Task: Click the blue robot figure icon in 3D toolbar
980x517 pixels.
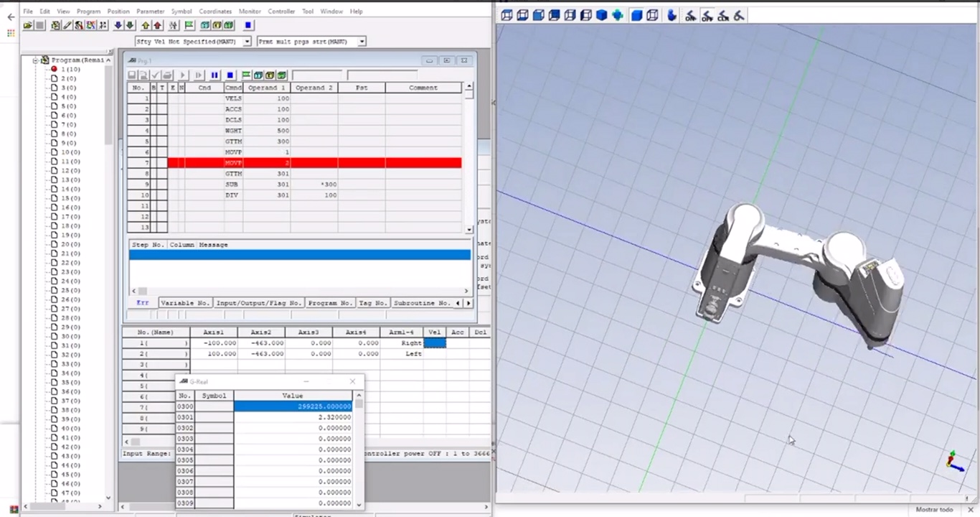Action: tap(672, 15)
